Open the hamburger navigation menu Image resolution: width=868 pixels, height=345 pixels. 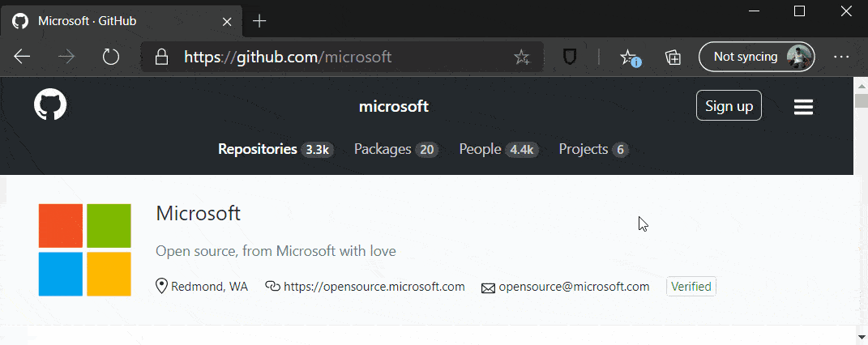[x=803, y=107]
